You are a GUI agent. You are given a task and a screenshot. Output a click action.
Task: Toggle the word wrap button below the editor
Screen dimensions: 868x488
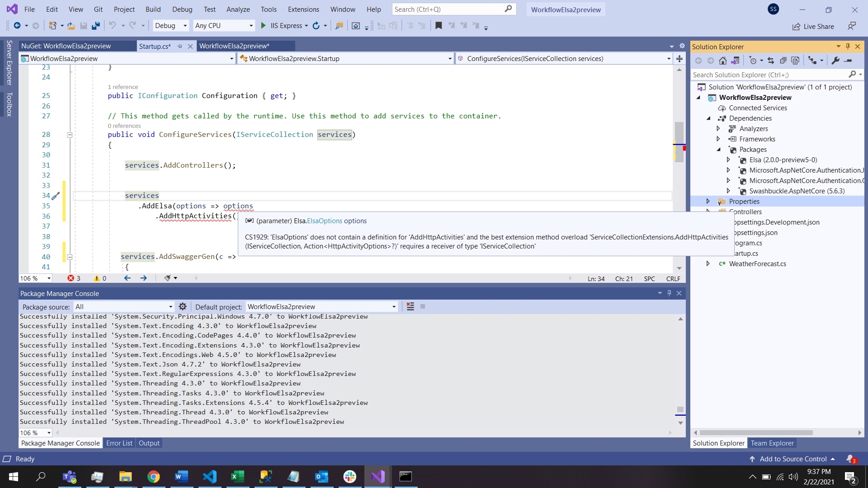click(x=168, y=278)
